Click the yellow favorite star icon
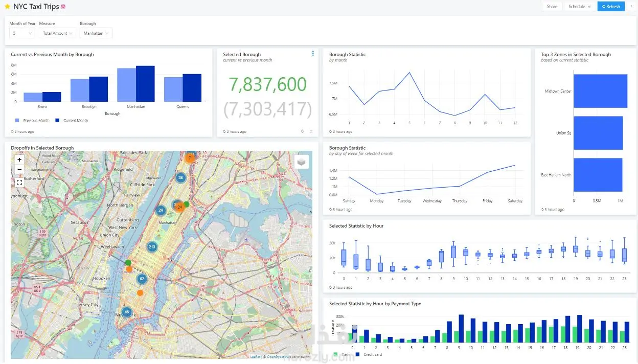 coord(7,7)
